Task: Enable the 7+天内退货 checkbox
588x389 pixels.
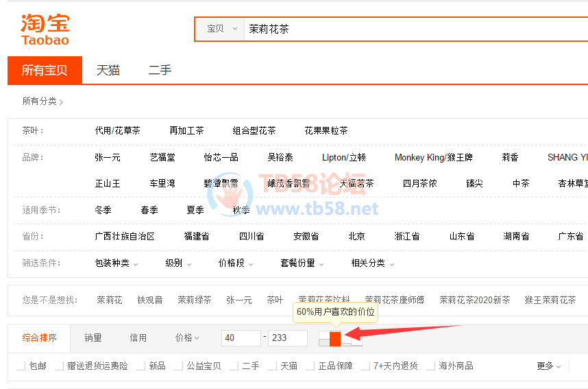Action: (x=366, y=366)
